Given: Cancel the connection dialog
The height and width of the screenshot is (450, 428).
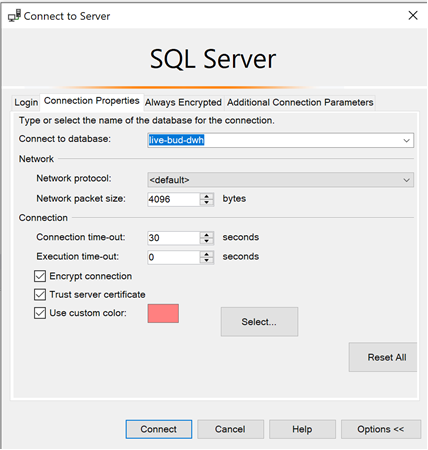Looking at the screenshot, I should 230,429.
